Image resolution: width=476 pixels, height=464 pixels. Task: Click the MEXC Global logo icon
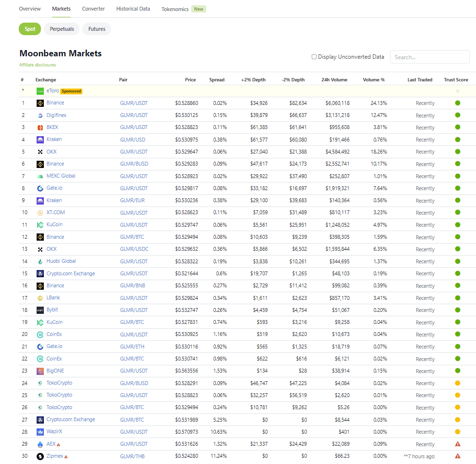[40, 176]
